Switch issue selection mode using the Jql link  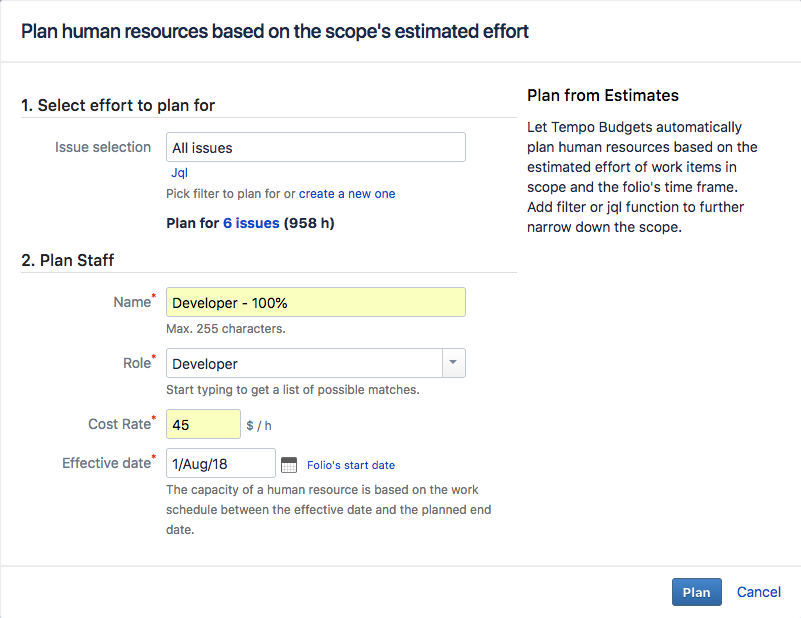point(179,172)
